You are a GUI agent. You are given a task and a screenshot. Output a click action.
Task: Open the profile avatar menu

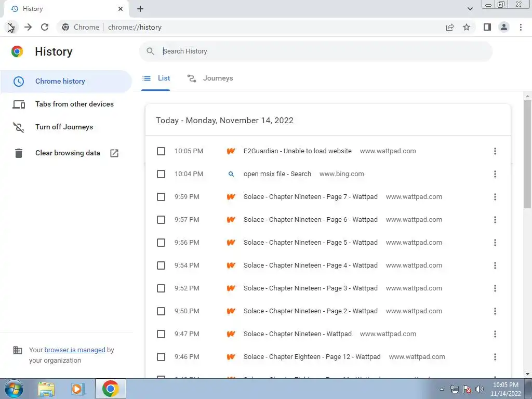504,27
